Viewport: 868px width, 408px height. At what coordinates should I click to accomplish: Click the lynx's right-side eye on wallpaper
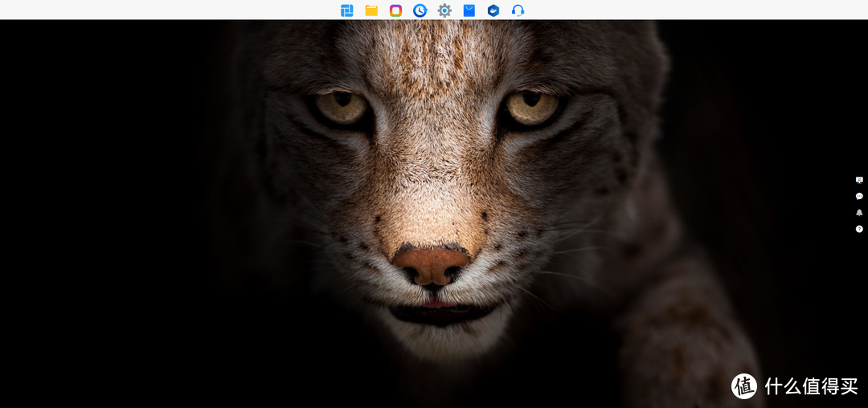pyautogui.click(x=532, y=106)
